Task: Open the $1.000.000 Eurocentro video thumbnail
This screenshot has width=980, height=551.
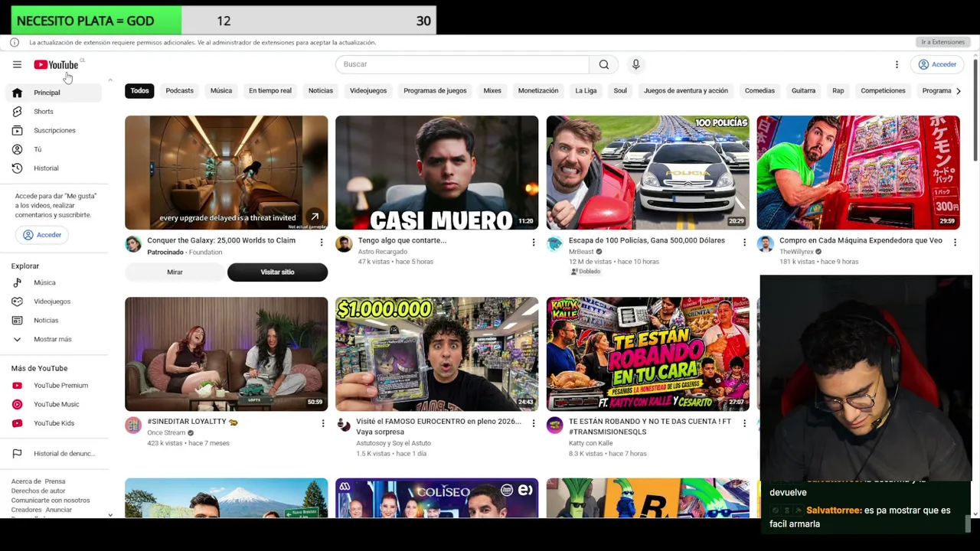Action: point(436,354)
